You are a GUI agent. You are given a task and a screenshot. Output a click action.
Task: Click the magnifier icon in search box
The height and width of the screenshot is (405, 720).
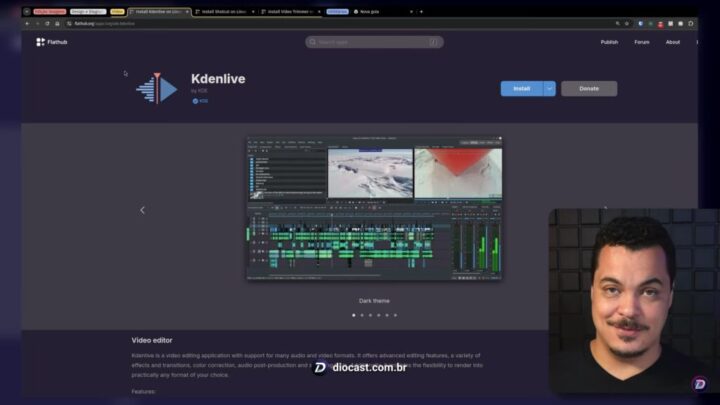[x=313, y=42]
